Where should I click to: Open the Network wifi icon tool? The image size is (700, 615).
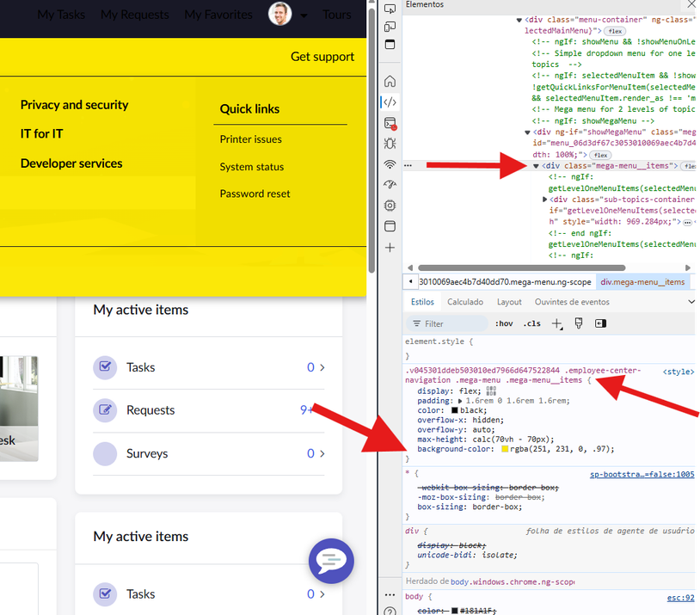390,164
